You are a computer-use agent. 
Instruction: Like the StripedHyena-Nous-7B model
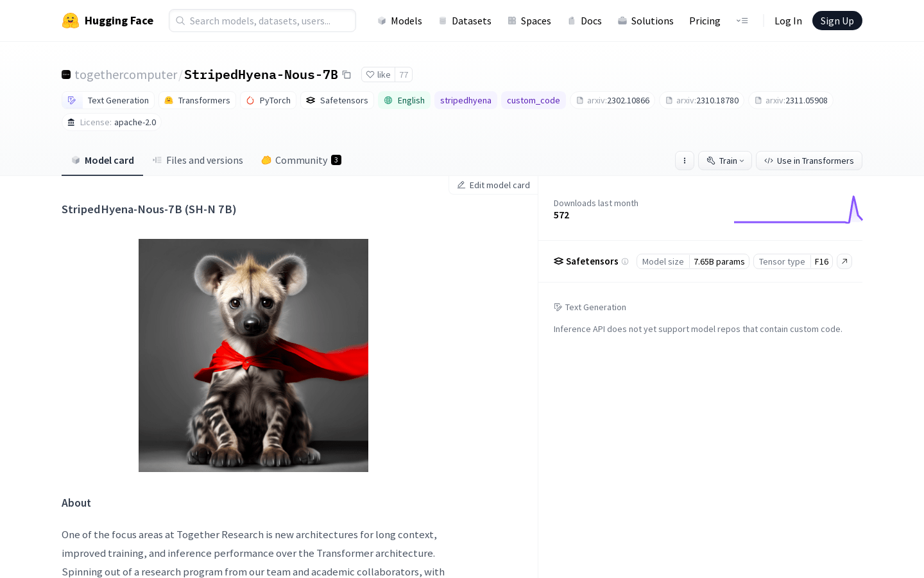[x=378, y=74]
